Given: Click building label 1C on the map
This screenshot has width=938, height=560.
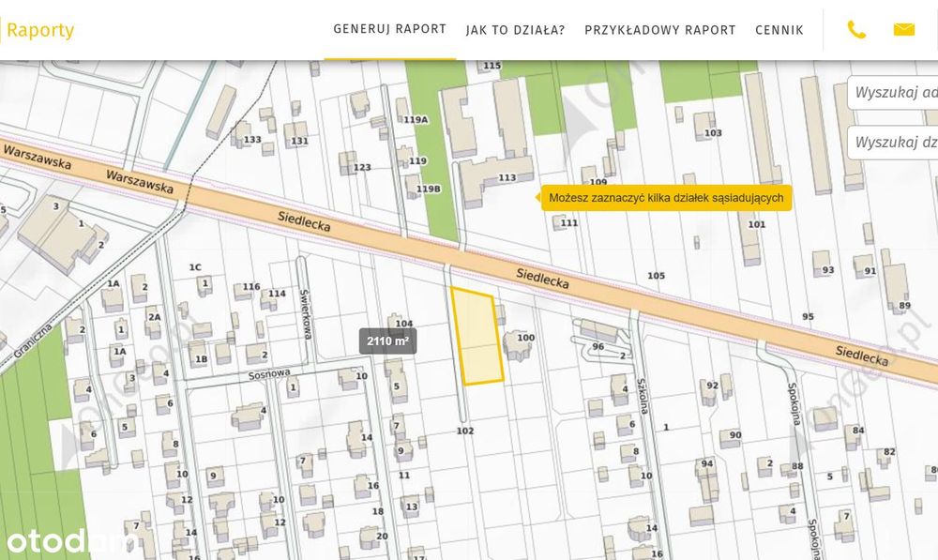Looking at the screenshot, I should click(x=195, y=267).
